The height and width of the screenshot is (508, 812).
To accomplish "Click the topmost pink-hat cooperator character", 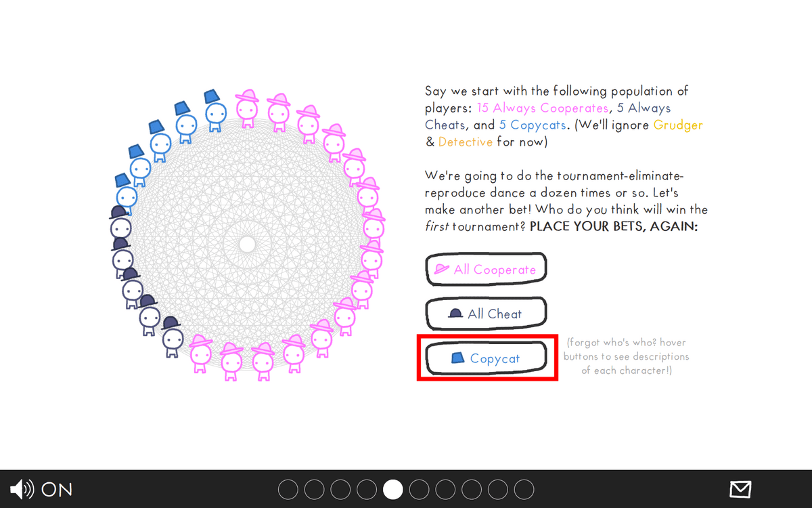I will tap(248, 109).
